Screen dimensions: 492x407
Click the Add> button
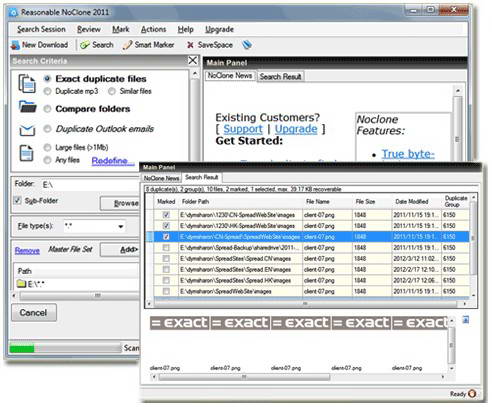120,249
